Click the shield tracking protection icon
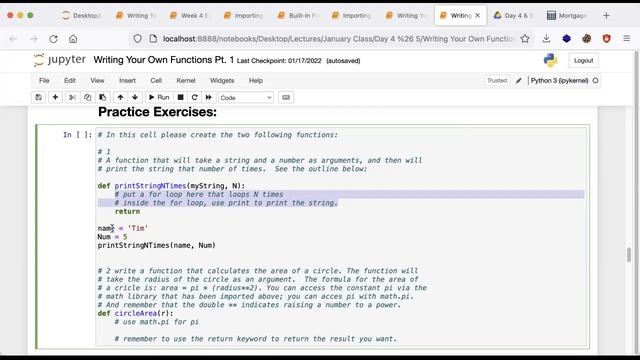The image size is (640, 360). click(x=138, y=39)
